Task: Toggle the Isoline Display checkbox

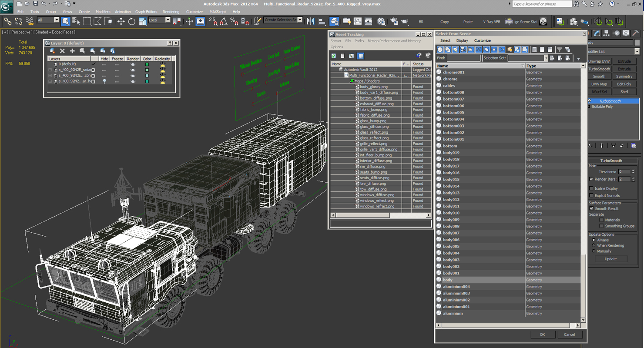Action: tap(591, 188)
